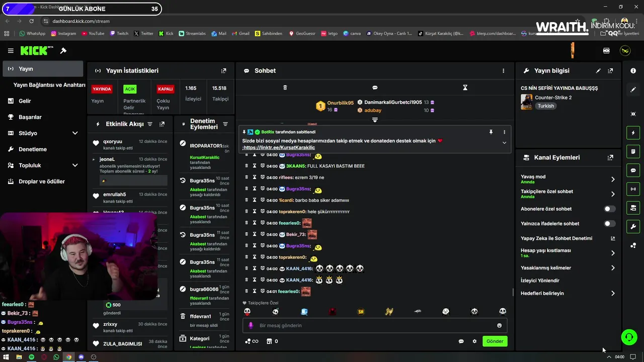Open the Sohbet three-dot options menu

503,71
